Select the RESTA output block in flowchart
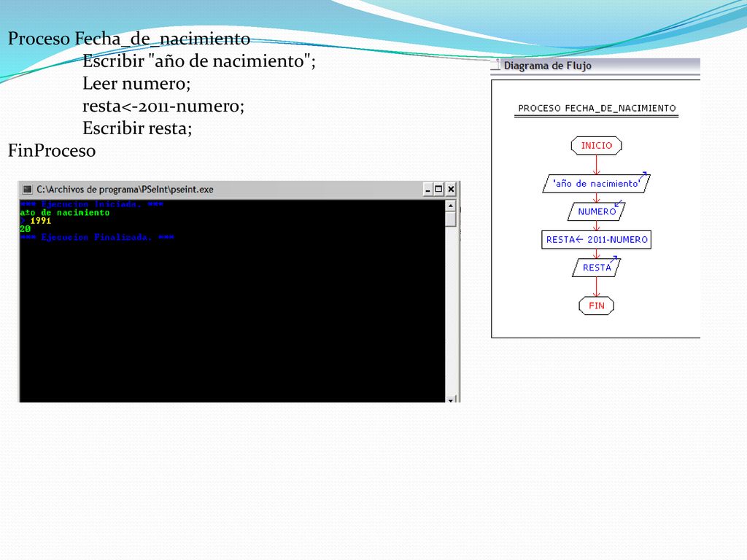747x560 pixels. pyautogui.click(x=597, y=267)
